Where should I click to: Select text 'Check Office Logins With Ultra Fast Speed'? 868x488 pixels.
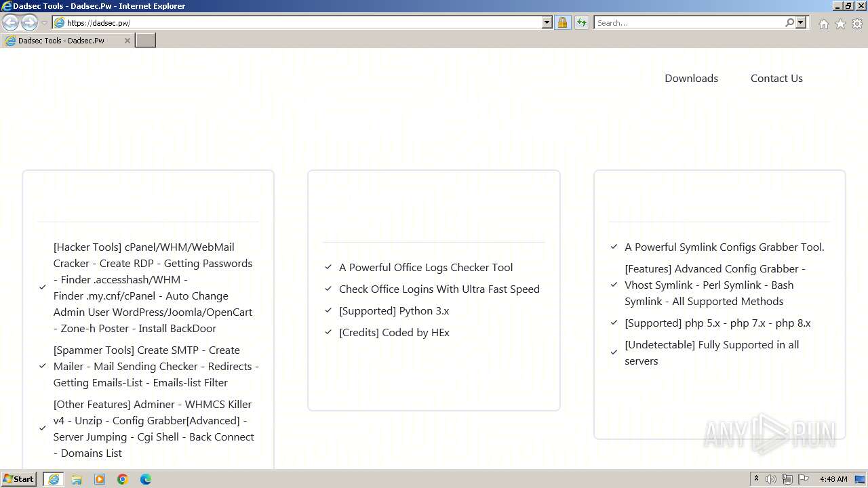pyautogui.click(x=439, y=289)
